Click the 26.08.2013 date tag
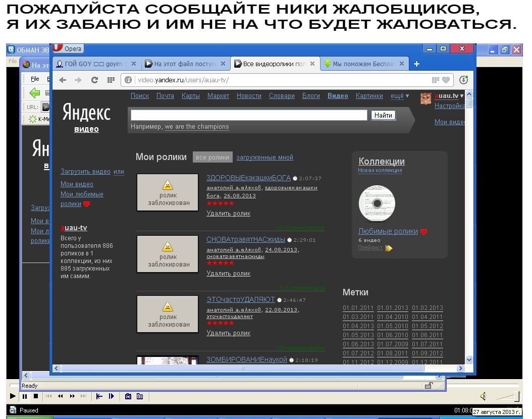532x419 pixels. [x=240, y=196]
